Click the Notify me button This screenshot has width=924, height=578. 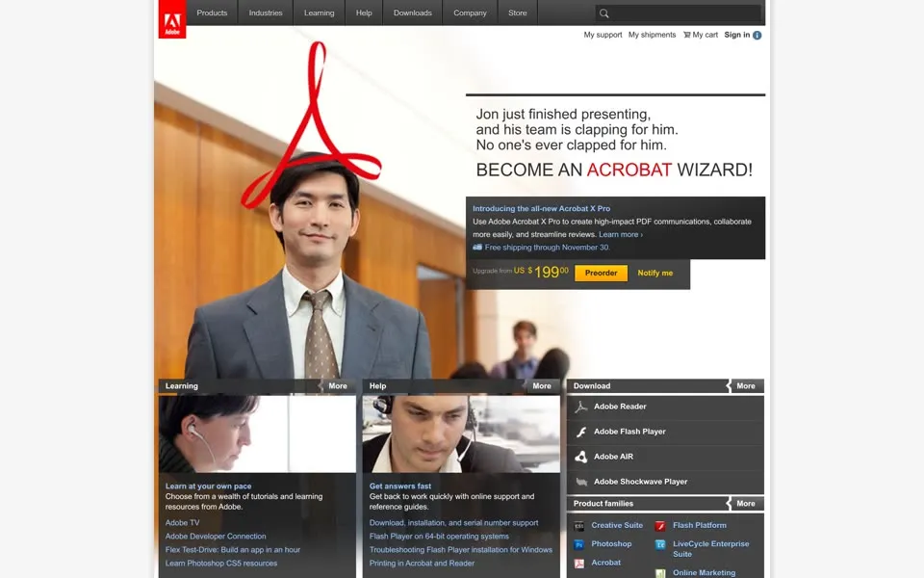click(x=655, y=273)
